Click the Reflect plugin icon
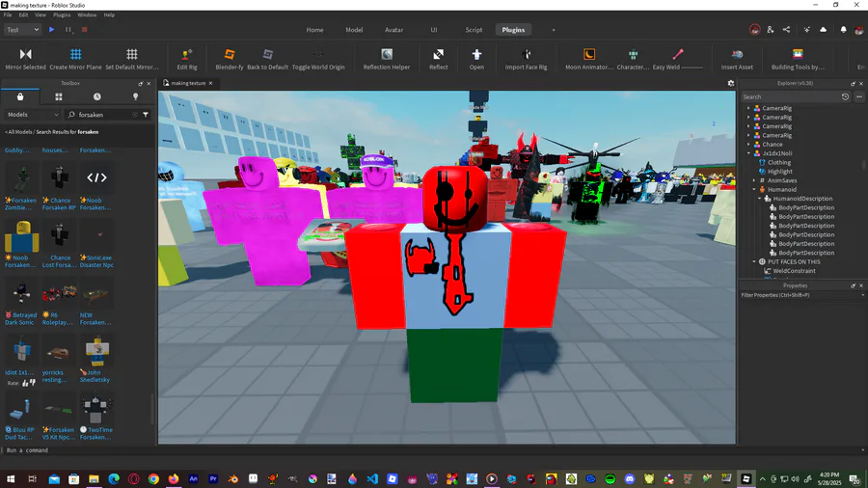Viewport: 868px width, 488px height. point(439,54)
